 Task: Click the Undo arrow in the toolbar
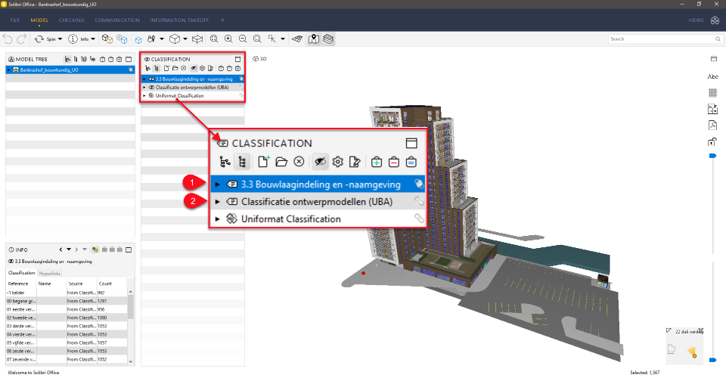click(7, 39)
